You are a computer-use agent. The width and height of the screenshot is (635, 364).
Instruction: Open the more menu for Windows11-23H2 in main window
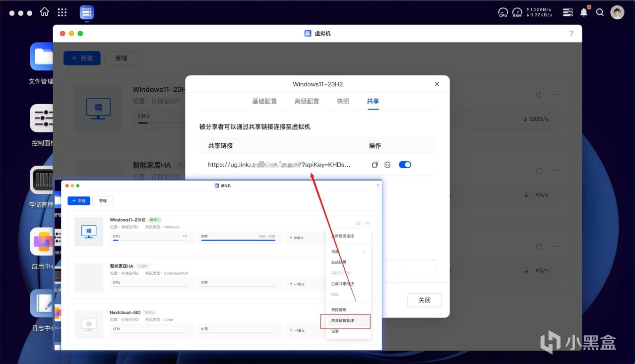click(x=556, y=95)
